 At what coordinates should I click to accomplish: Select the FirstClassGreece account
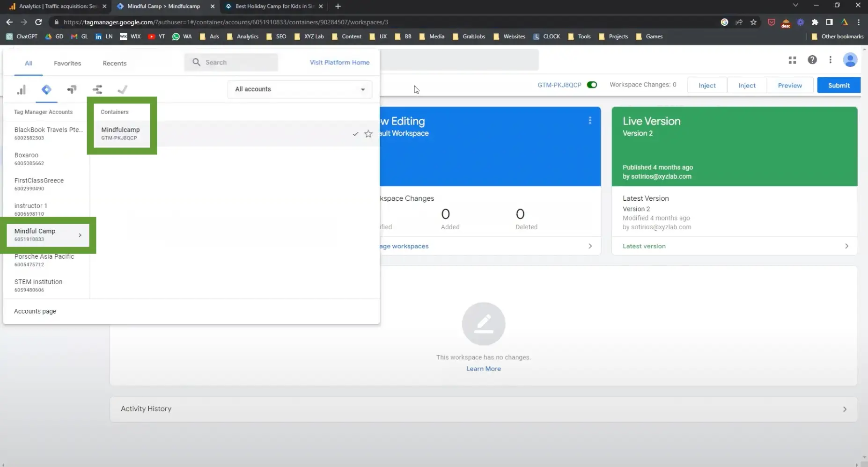[x=39, y=184]
